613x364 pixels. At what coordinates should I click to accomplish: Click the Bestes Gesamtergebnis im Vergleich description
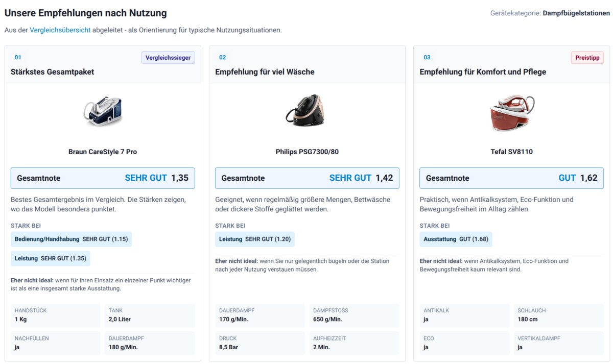[x=99, y=204]
